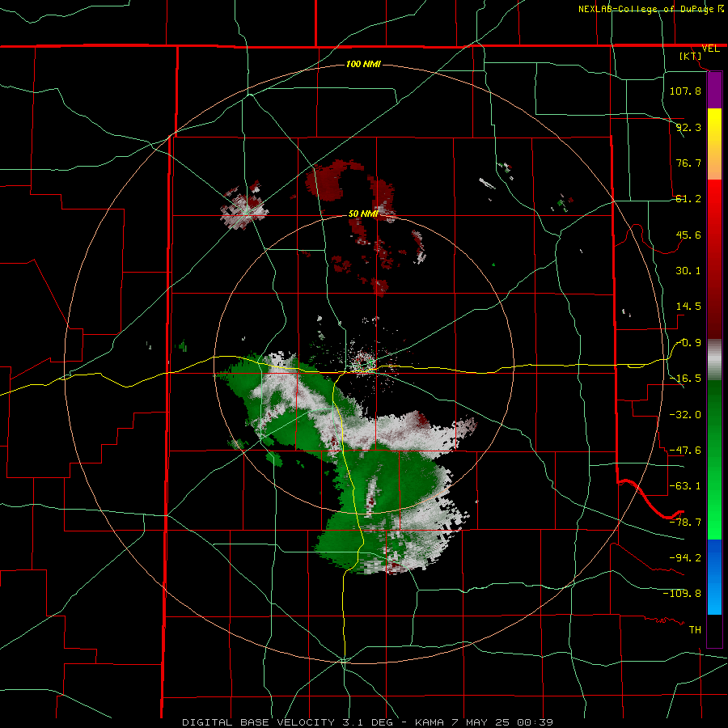Select the -63.1 legend value

(x=685, y=486)
